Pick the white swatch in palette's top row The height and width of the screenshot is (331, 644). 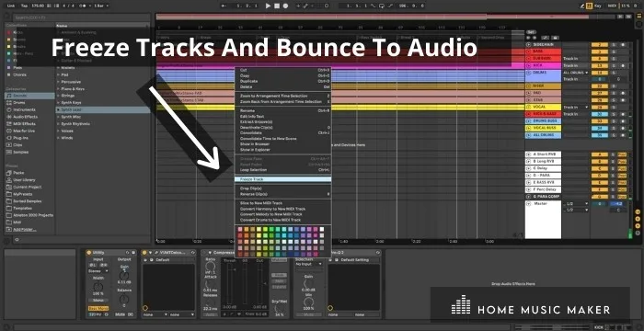pos(322,229)
